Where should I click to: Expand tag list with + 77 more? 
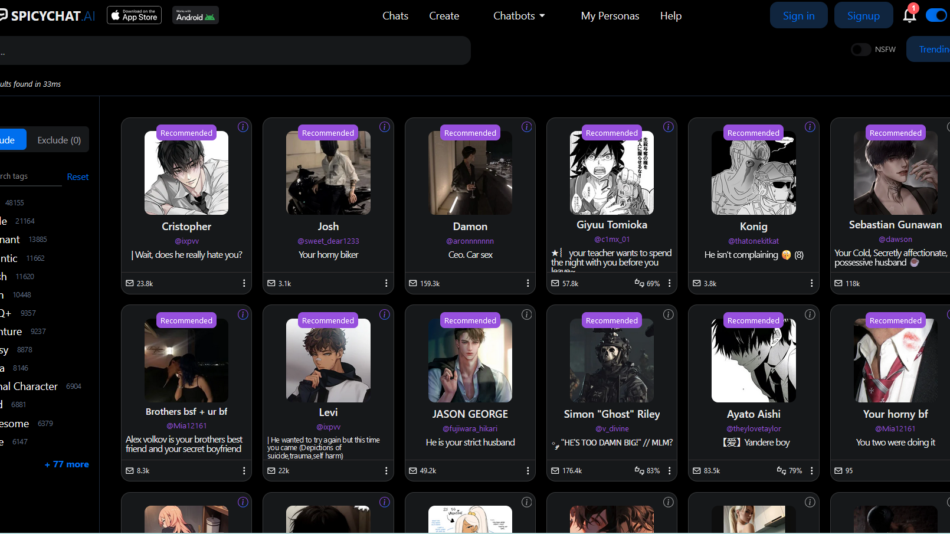pyautogui.click(x=66, y=464)
